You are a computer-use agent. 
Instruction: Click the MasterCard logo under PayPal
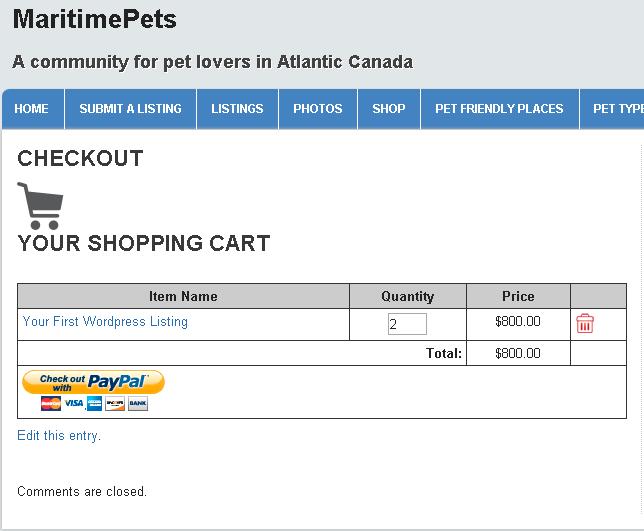pos(51,403)
